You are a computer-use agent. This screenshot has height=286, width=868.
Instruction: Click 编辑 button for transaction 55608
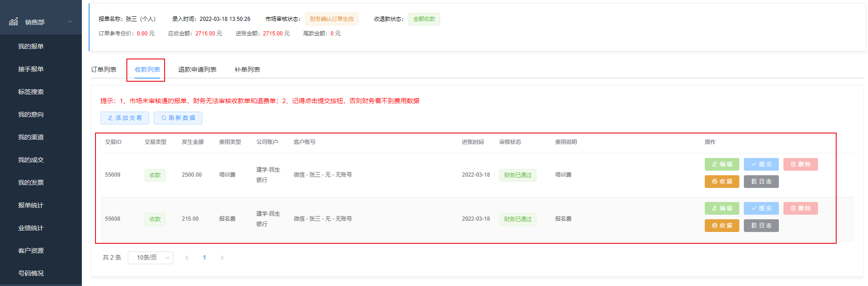pyautogui.click(x=722, y=208)
